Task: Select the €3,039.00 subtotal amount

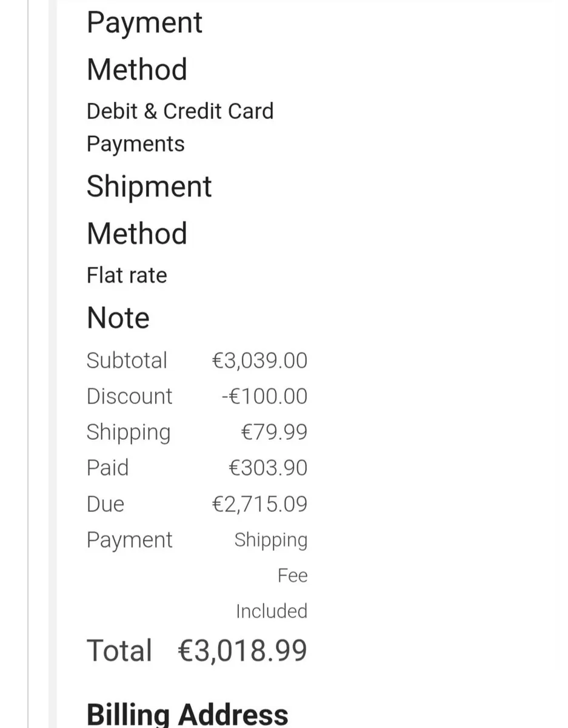Action: coord(259,361)
